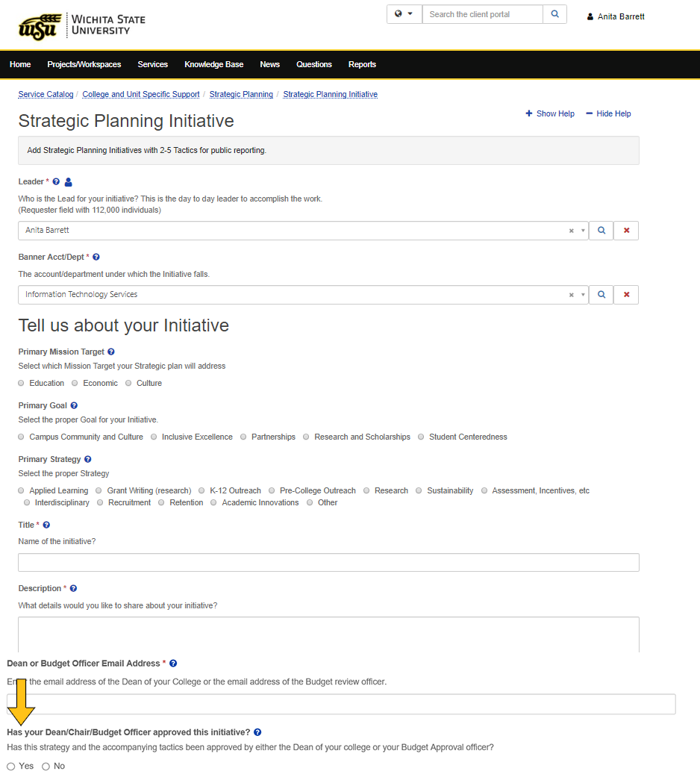Click the help icon next to Primary Mission Target

click(x=111, y=352)
